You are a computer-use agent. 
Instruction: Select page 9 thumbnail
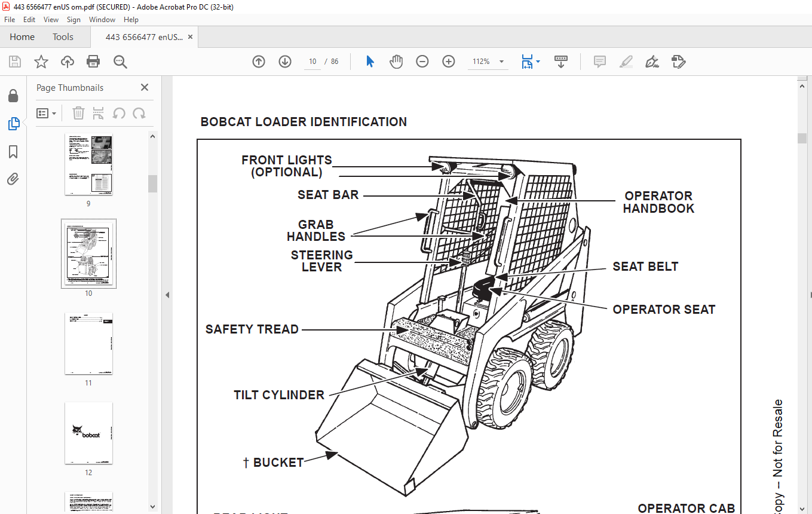[x=88, y=164]
